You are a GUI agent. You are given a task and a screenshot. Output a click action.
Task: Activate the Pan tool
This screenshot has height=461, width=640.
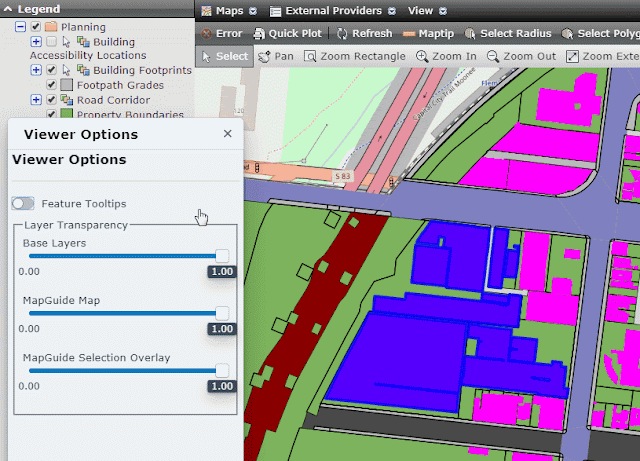tap(276, 56)
